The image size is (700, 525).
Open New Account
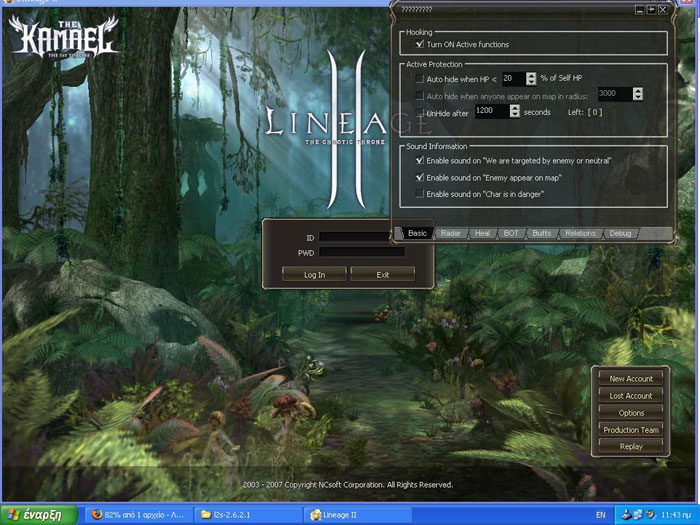(631, 379)
